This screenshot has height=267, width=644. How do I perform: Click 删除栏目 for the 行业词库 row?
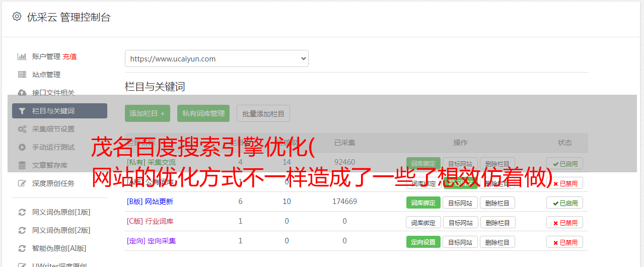coord(497,222)
